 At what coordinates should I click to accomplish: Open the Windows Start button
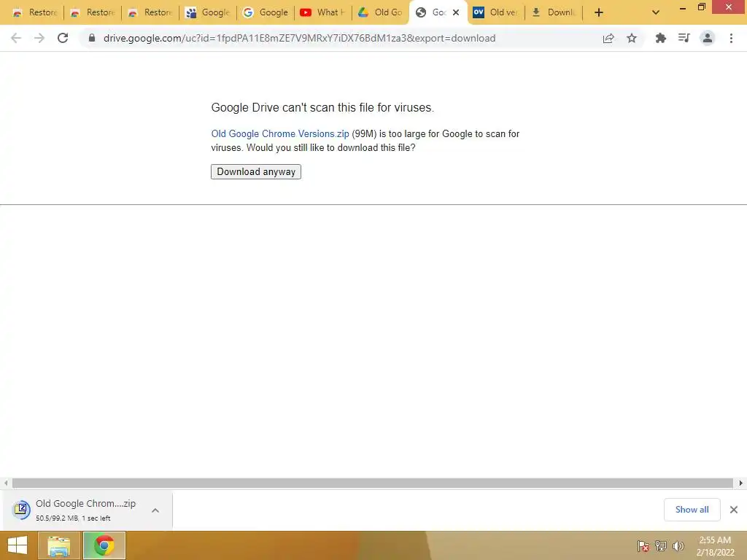[18, 545]
